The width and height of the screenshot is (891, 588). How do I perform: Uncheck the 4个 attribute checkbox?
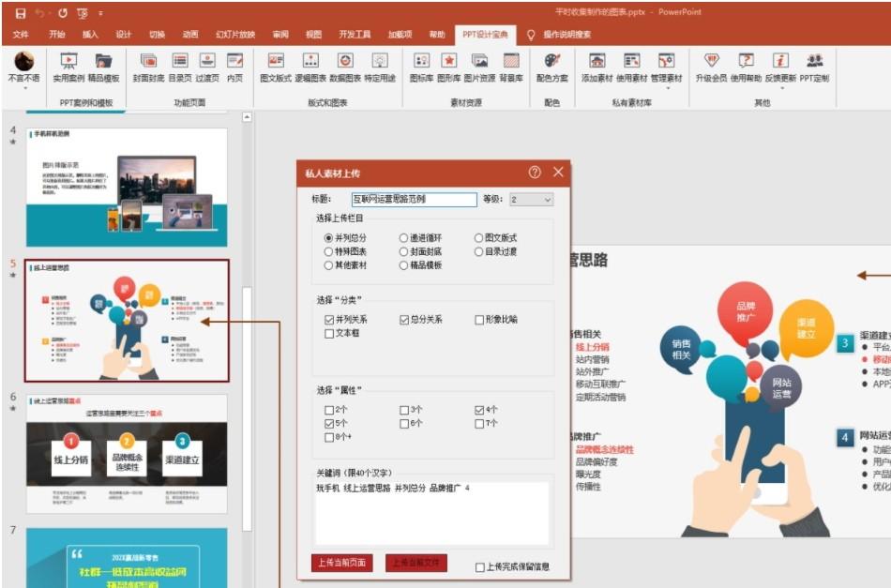tap(479, 409)
